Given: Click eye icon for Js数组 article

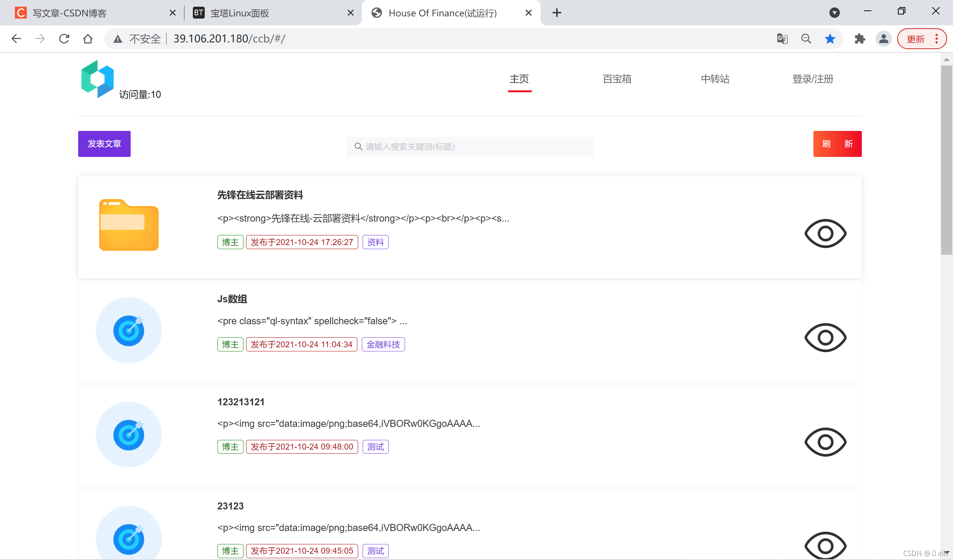Looking at the screenshot, I should [x=825, y=337].
